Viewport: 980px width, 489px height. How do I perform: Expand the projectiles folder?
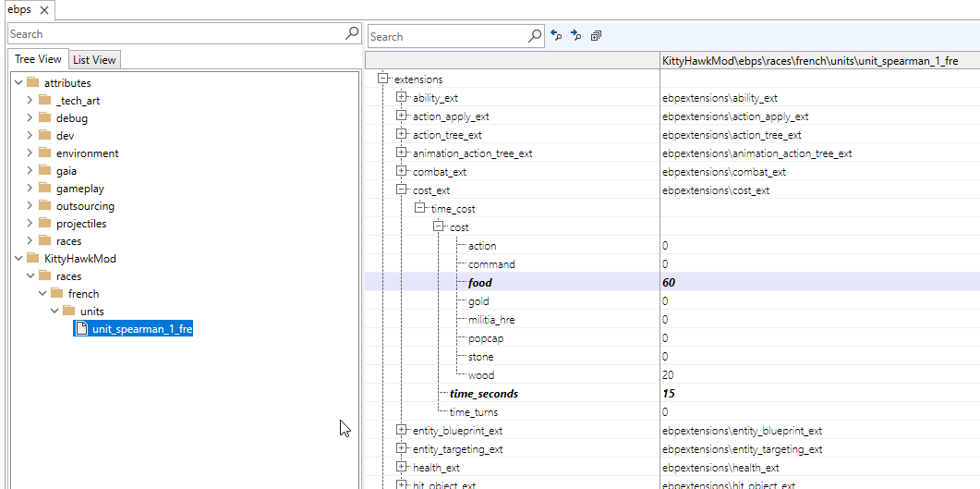click(30, 224)
